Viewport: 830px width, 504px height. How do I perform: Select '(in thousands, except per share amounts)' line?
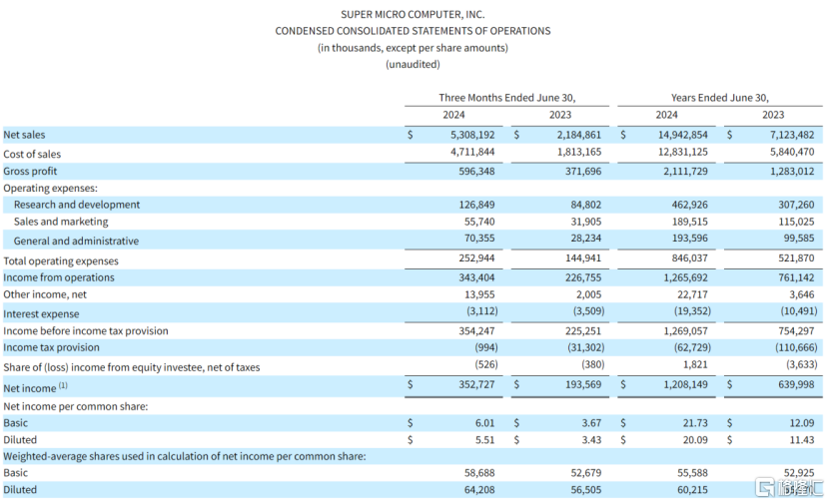pyautogui.click(x=413, y=48)
